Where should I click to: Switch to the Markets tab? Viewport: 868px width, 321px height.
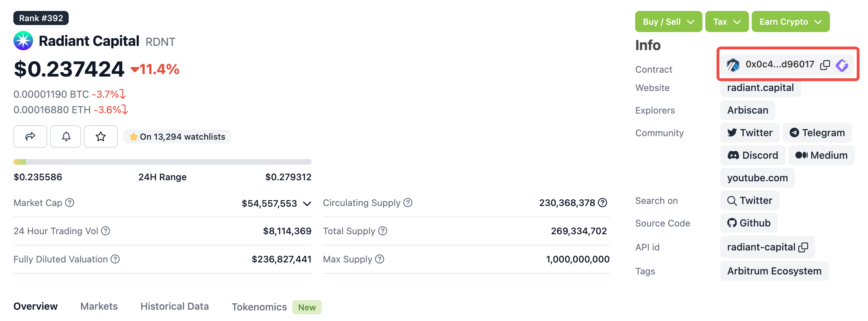[x=99, y=306]
